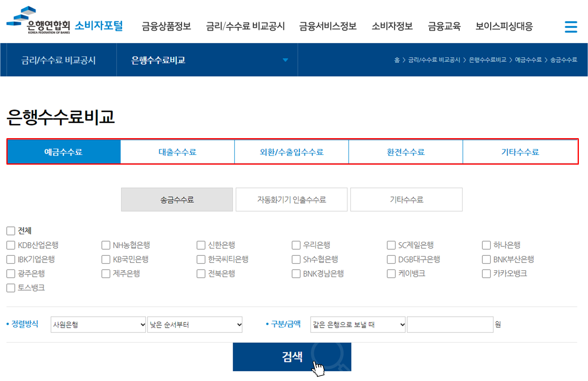Click the Korea Federation of Banks logo
The width and height of the screenshot is (588, 381).
(x=38, y=20)
